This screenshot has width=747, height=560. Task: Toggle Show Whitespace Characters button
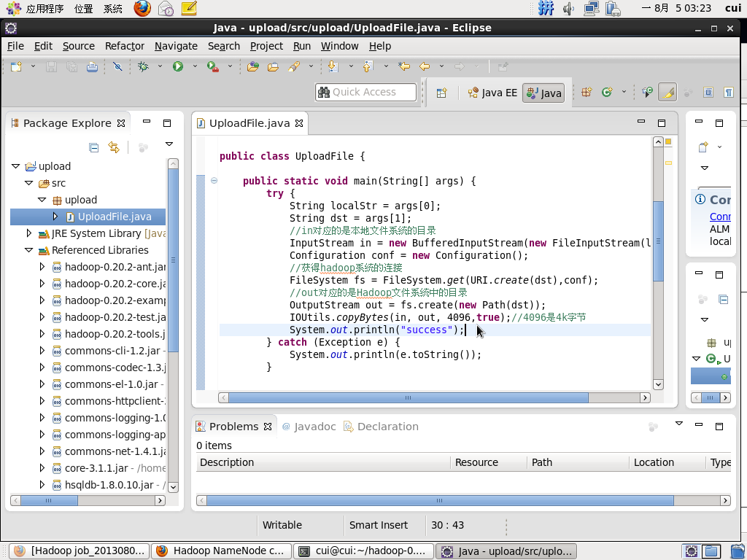pos(728,93)
